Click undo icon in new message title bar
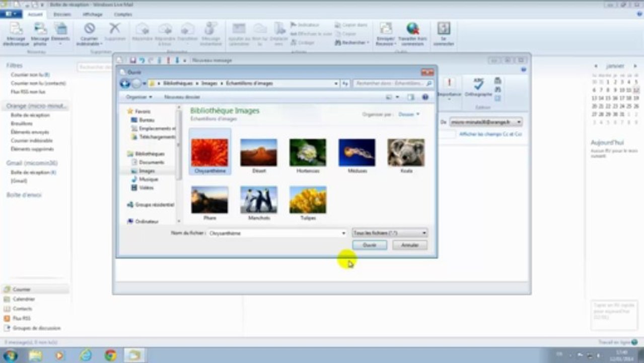Screen dimensions: 644x363 [141, 60]
